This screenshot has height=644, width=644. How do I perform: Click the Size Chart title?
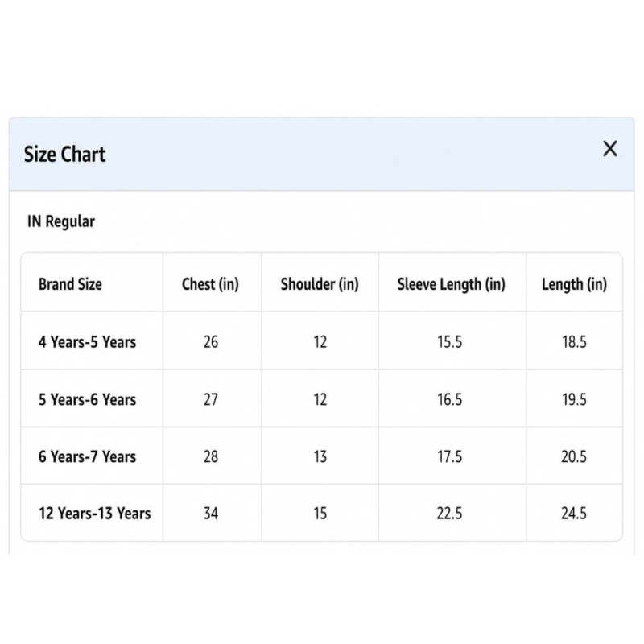(64, 155)
